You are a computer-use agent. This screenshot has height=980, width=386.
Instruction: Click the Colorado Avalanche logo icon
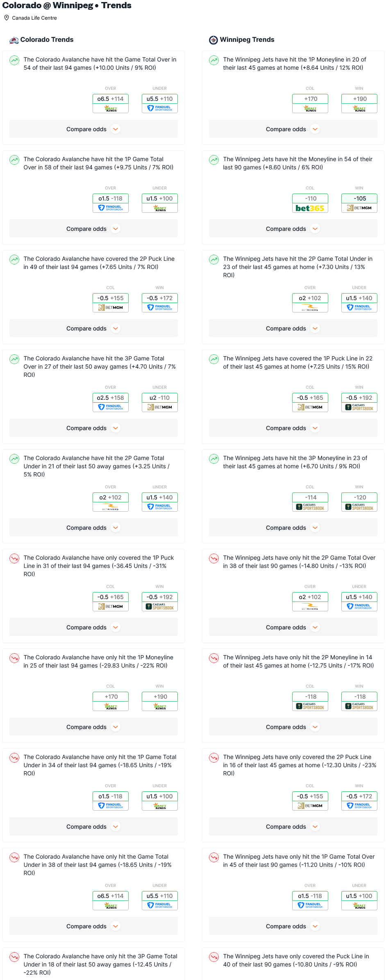point(14,40)
